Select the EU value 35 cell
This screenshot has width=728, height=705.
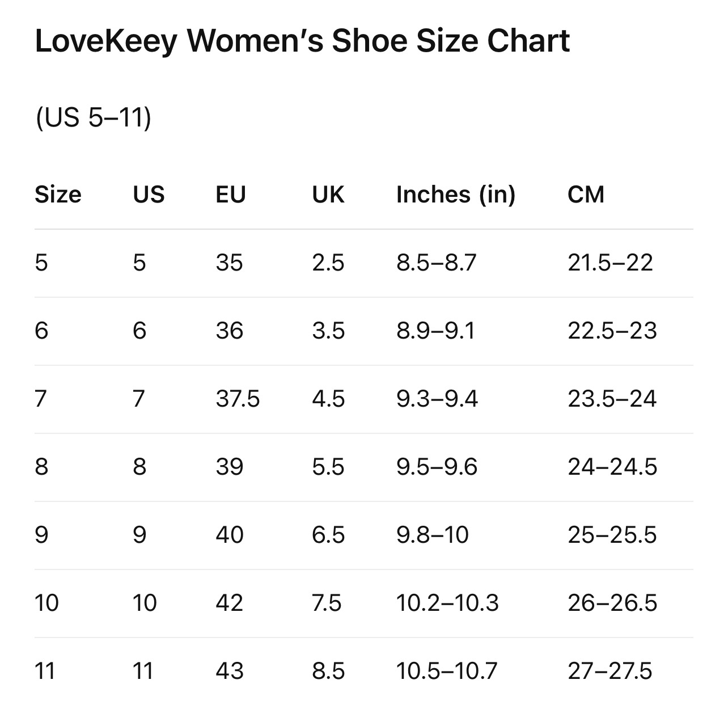pyautogui.click(x=229, y=263)
